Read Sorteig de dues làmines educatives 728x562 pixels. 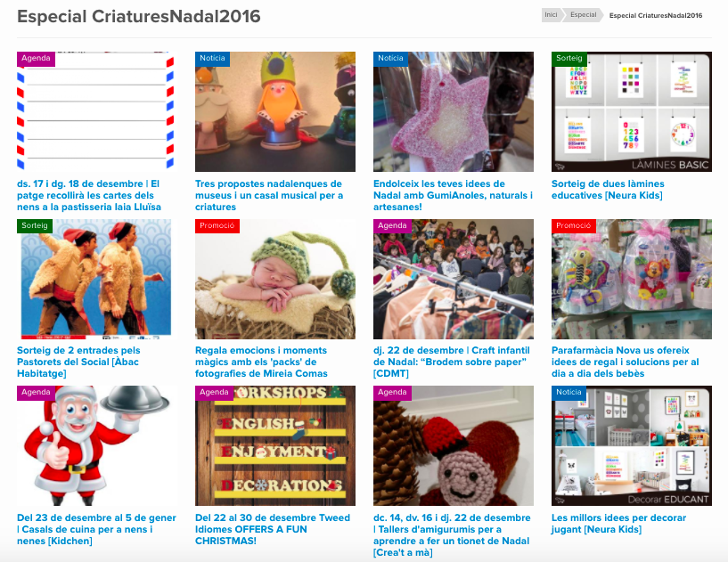(x=608, y=190)
